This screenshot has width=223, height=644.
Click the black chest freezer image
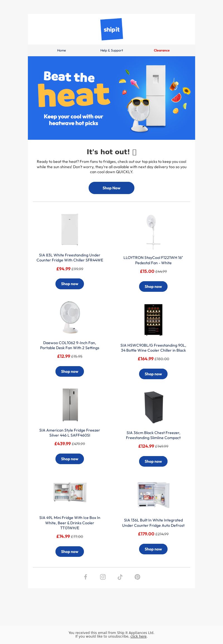click(153, 407)
